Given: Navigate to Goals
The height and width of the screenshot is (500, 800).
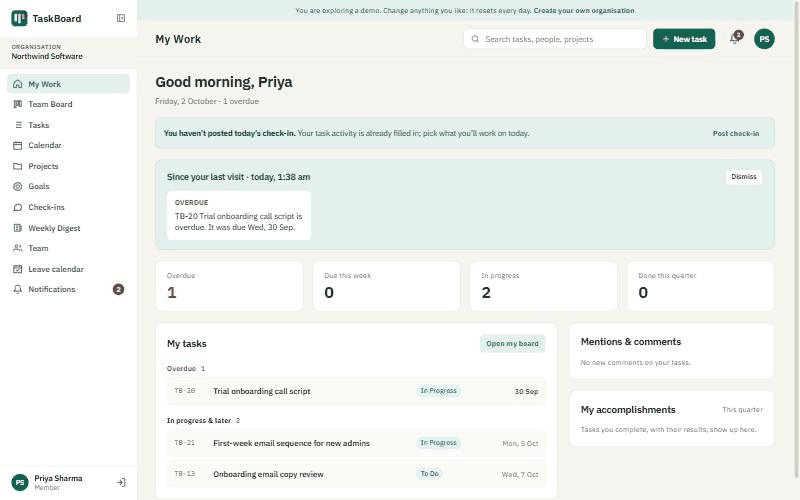Looking at the screenshot, I should tap(68, 187).
